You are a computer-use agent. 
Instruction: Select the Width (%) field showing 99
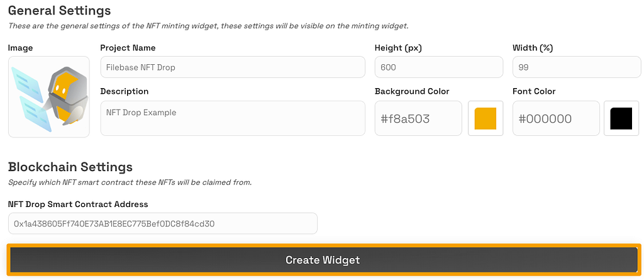coord(577,67)
